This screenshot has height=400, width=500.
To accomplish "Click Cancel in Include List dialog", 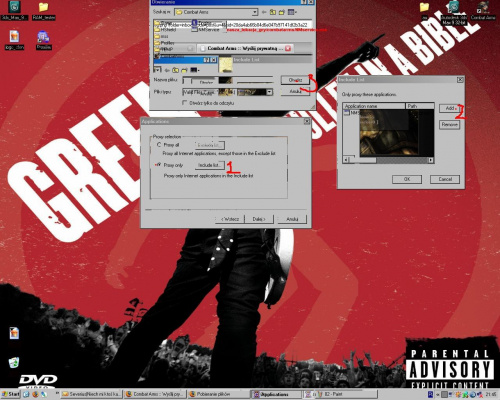I will pos(445,179).
